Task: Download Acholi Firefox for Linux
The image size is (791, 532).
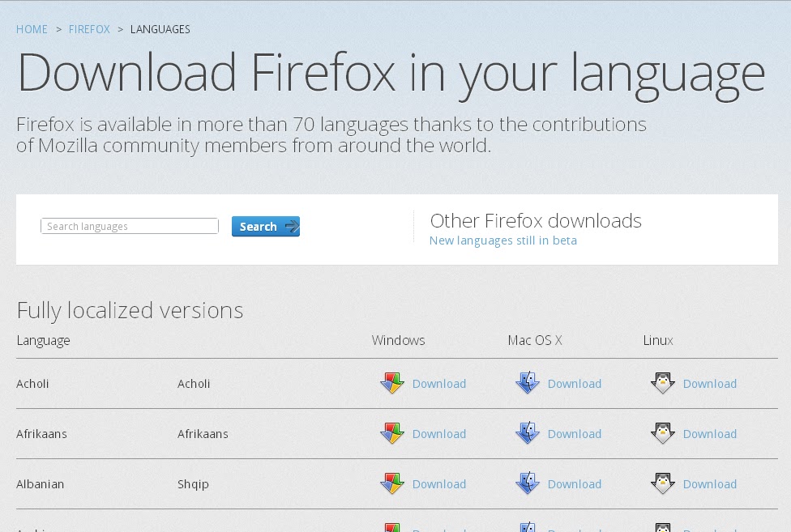Action: (710, 384)
